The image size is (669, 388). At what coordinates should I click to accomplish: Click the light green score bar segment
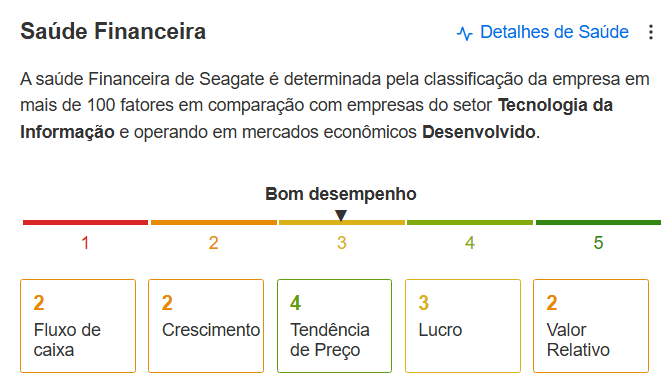pos(470,222)
